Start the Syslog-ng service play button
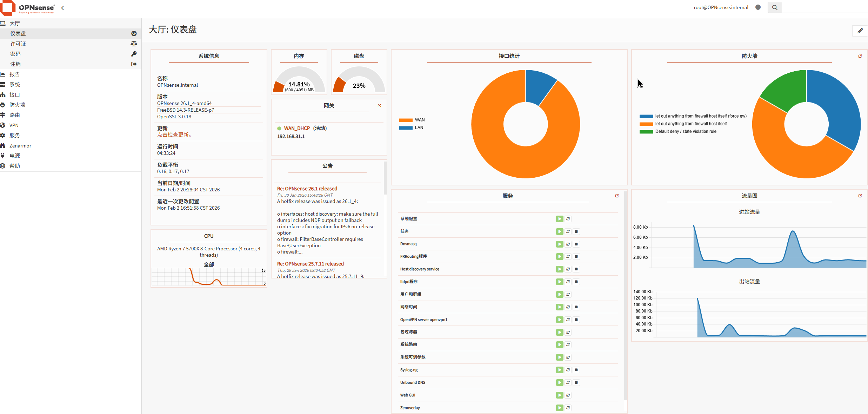868x414 pixels. (560, 370)
